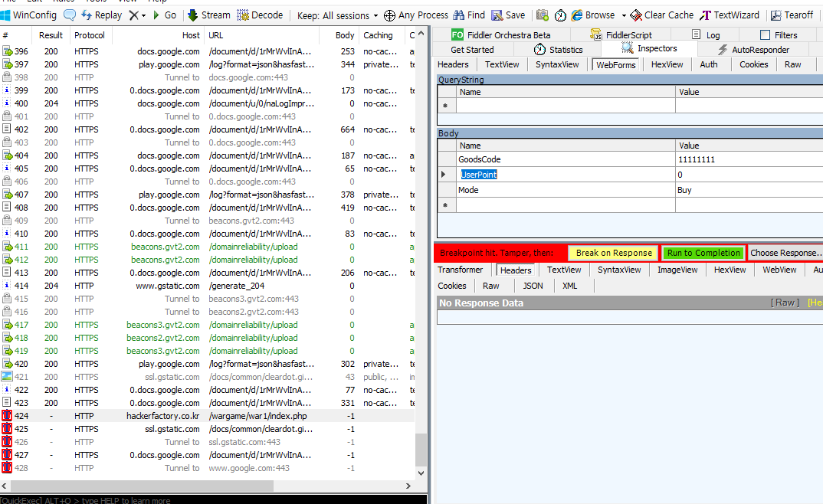This screenshot has height=504, width=823.
Task: Open the TextWizard tool
Action: (x=730, y=15)
